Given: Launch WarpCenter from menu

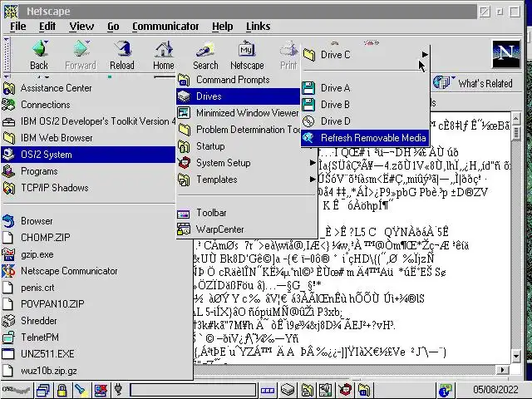Looking at the screenshot, I should [247, 229].
